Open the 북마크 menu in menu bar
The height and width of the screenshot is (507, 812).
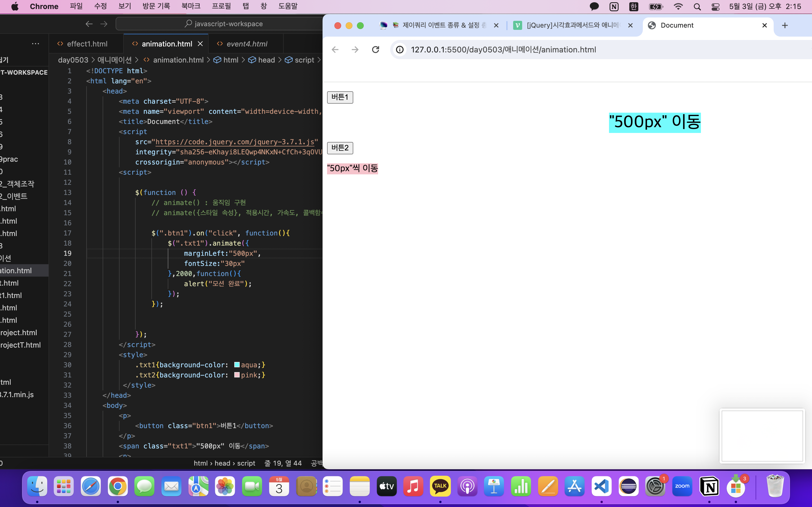click(x=191, y=6)
